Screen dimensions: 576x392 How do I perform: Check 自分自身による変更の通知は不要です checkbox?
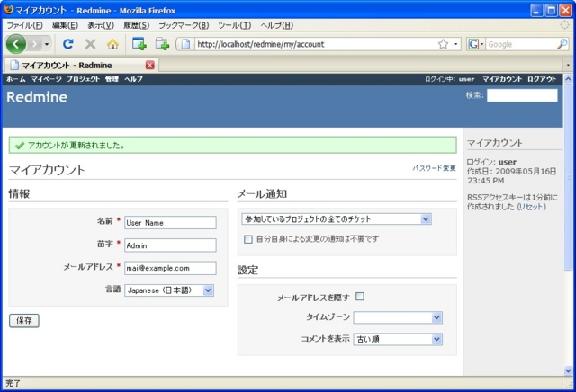[248, 239]
